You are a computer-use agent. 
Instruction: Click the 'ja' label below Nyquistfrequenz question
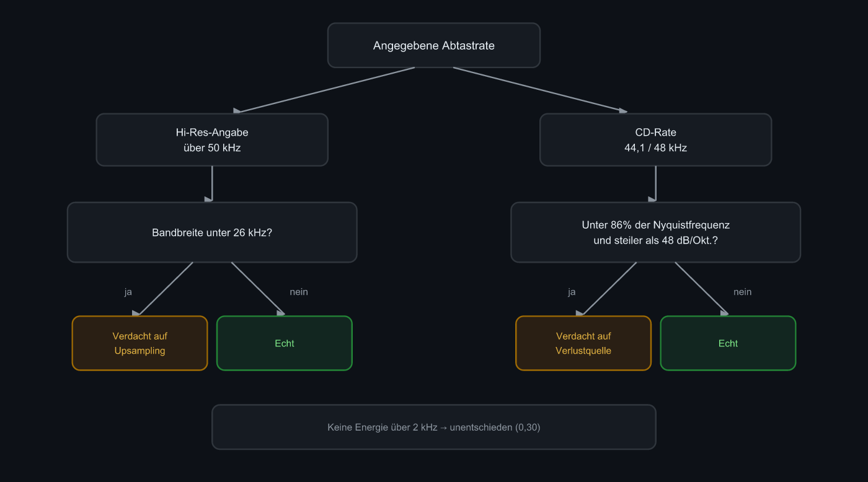click(572, 292)
